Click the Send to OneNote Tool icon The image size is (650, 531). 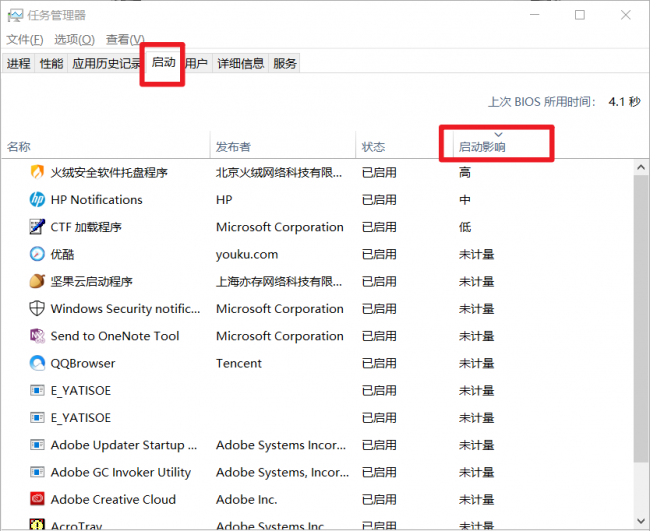tap(37, 336)
